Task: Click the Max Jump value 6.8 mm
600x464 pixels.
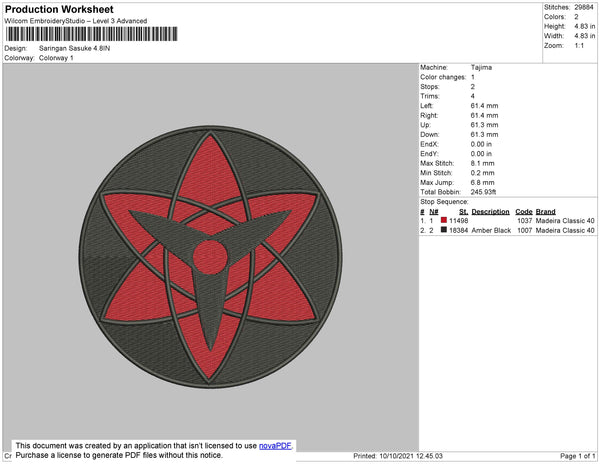Action: [482, 182]
